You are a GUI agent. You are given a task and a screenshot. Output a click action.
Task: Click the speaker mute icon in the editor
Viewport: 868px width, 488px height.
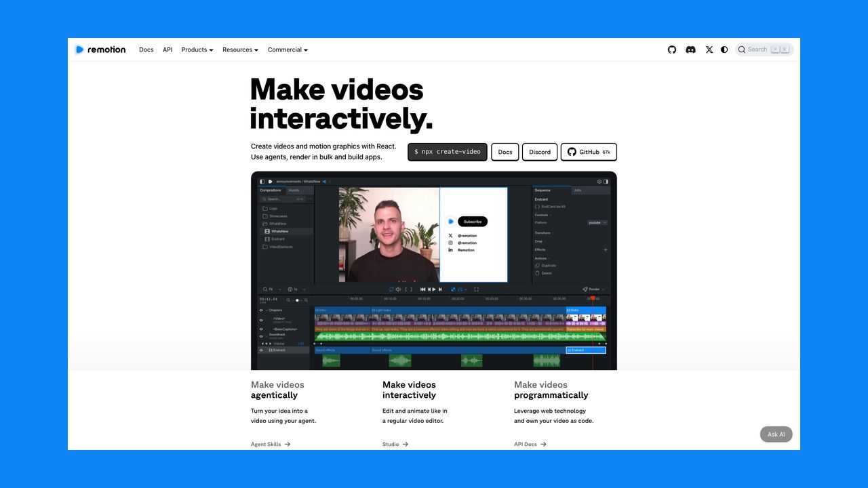point(398,289)
